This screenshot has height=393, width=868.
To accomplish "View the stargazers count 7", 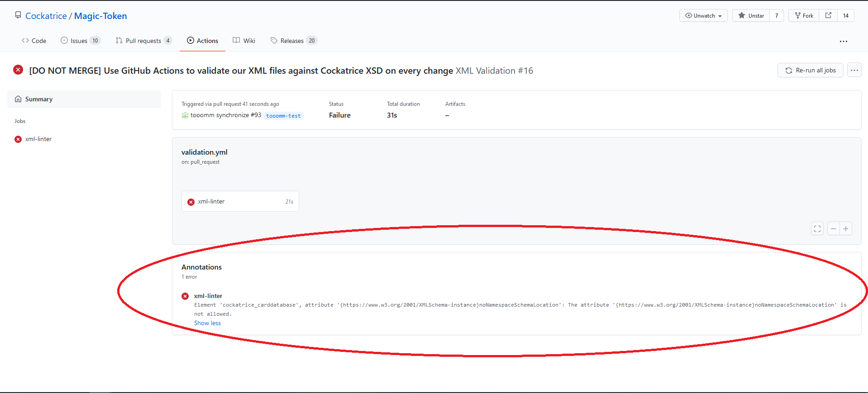I will [x=777, y=15].
